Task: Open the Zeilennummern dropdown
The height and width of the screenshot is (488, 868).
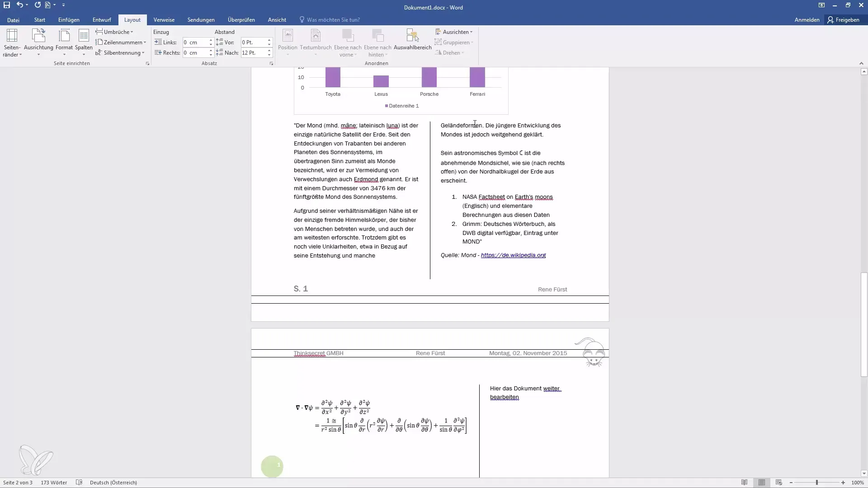Action: 121,42
